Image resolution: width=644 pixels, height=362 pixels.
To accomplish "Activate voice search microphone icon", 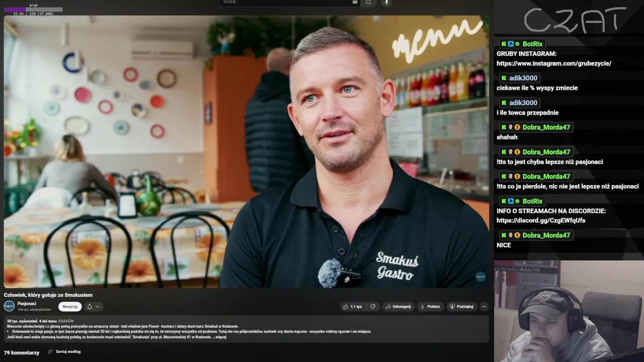I will 386,3.
